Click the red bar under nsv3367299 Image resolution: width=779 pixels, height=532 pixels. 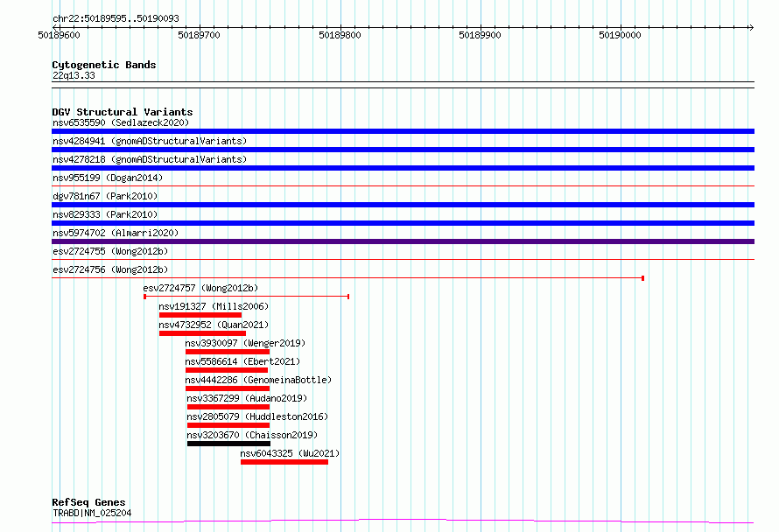[228, 407]
